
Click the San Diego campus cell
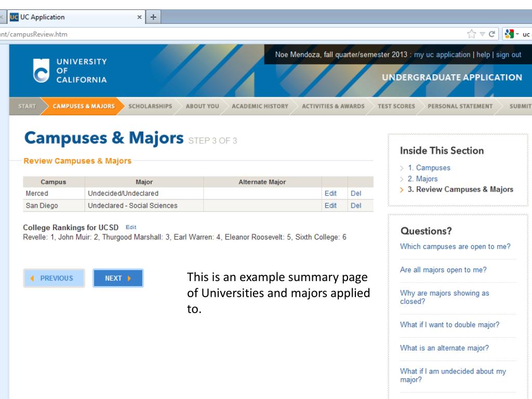tap(54, 206)
